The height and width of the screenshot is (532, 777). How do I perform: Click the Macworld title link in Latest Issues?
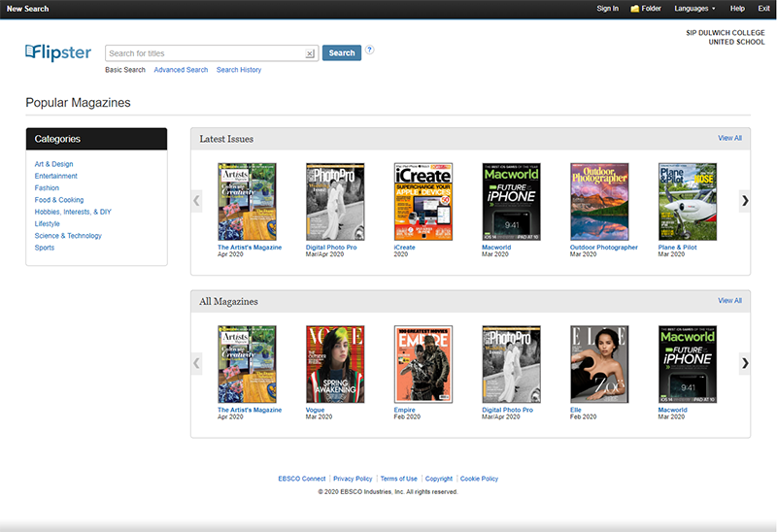pyautogui.click(x=496, y=248)
